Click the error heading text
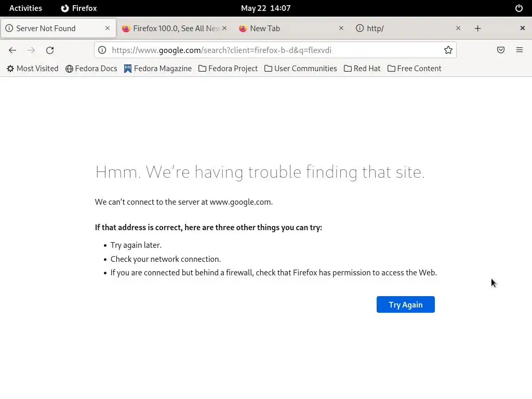 pyautogui.click(x=260, y=172)
